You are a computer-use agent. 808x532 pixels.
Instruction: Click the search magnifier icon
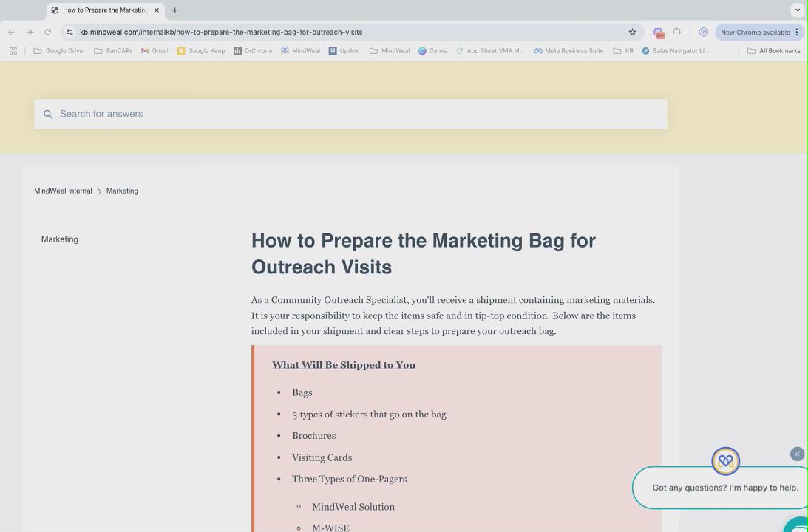tap(48, 114)
